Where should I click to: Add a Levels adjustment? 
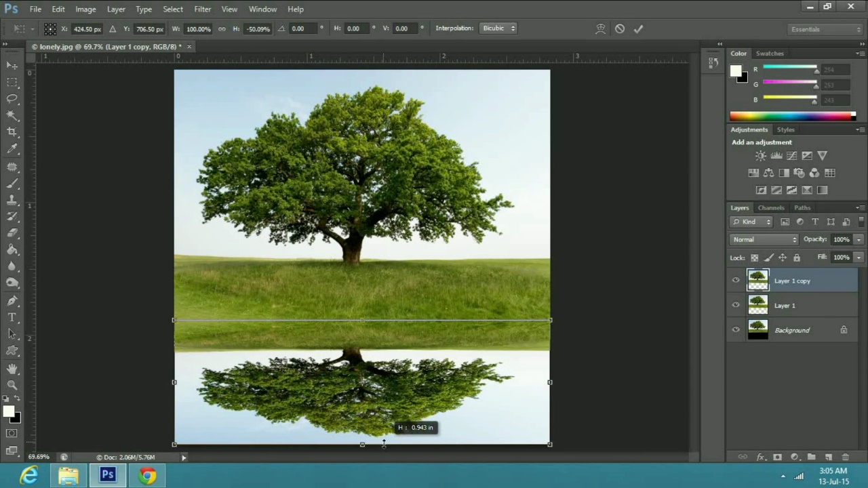[776, 156]
